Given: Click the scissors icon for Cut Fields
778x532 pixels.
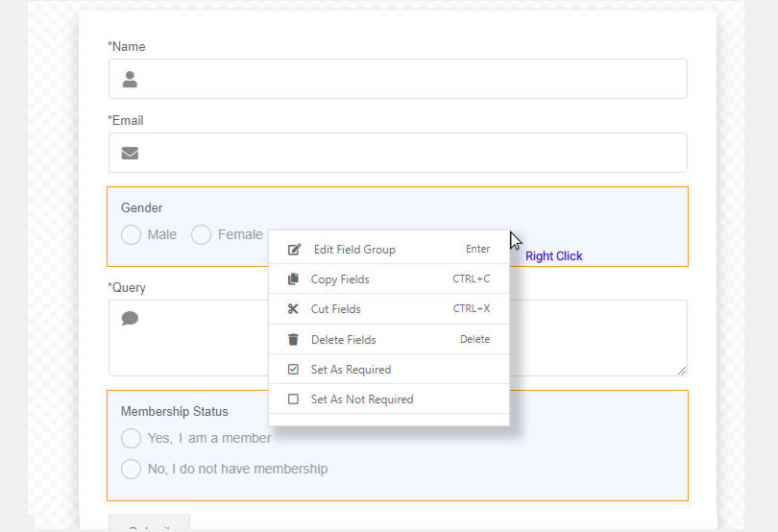Looking at the screenshot, I should [293, 308].
